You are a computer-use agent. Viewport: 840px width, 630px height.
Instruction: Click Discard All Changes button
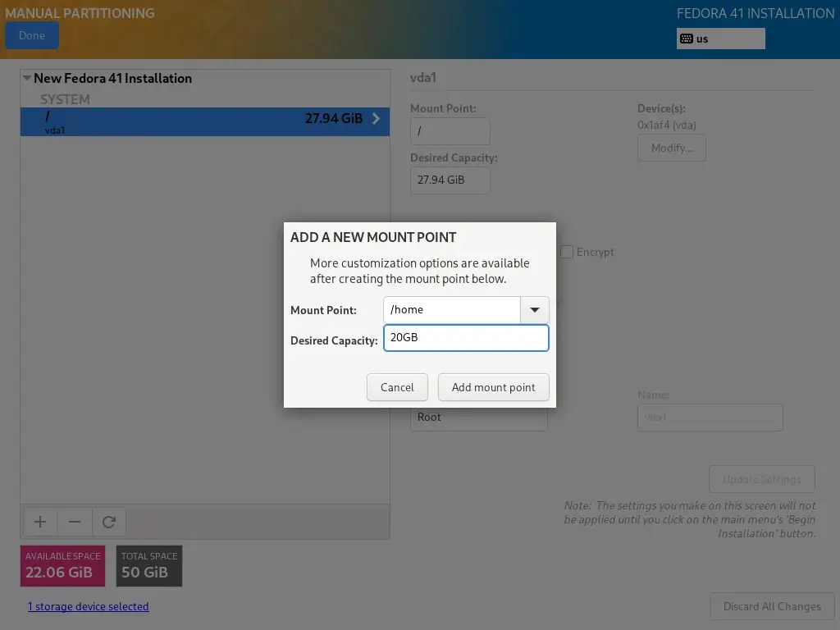771,607
